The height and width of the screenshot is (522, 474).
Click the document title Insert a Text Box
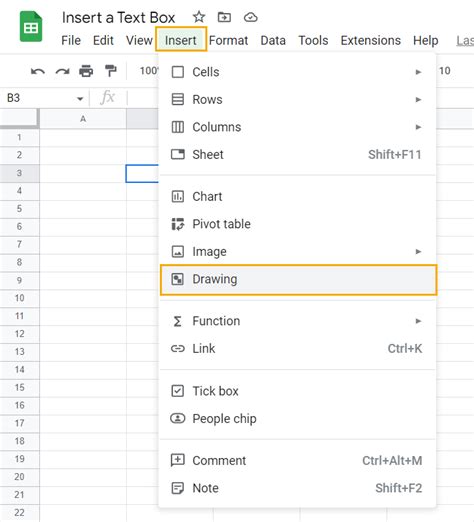(118, 18)
